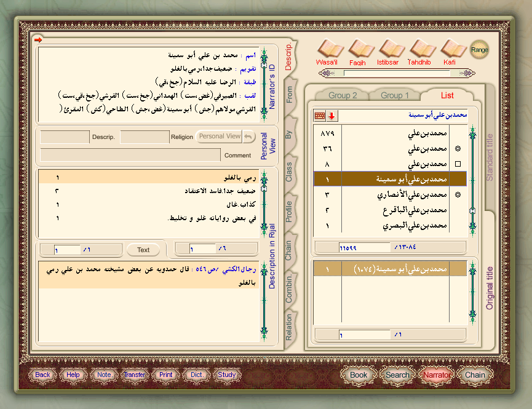Click the red arrow at top-left corner
The image size is (532, 409).
pyautogui.click(x=38, y=40)
